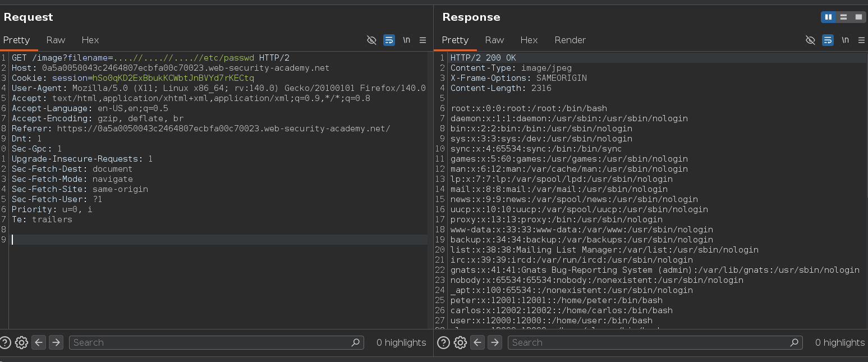Screen dimensions: 868x362
Task: Go to previous match in Request search
Action: tap(39, 342)
